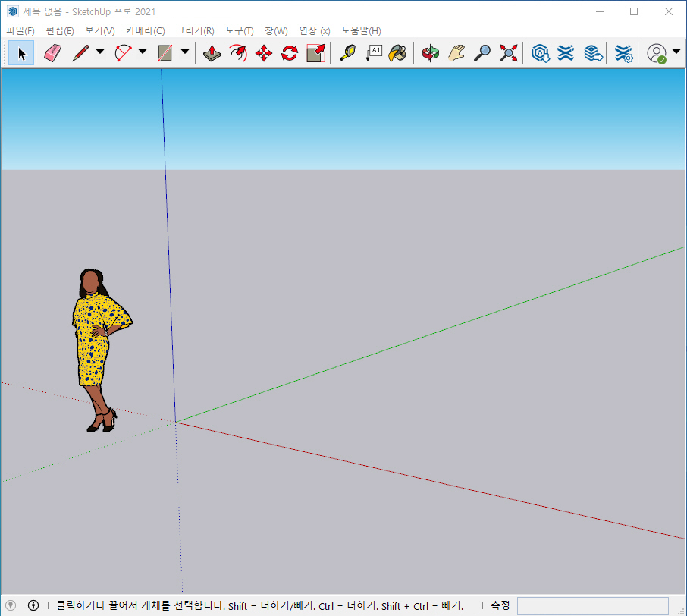
Task: Open the 그리기(R) menu
Action: (x=196, y=30)
